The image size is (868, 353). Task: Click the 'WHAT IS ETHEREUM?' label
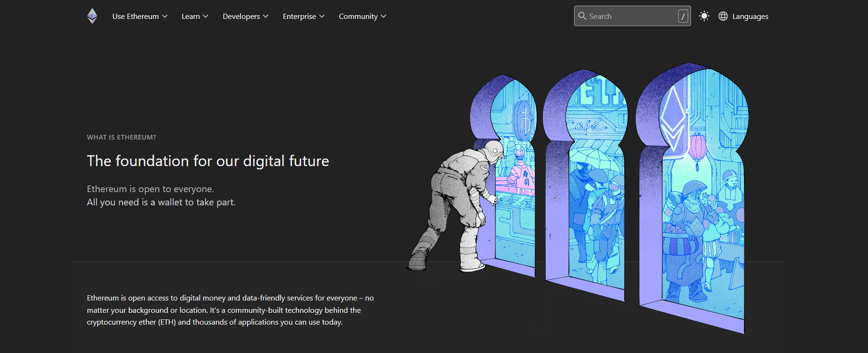coord(122,137)
